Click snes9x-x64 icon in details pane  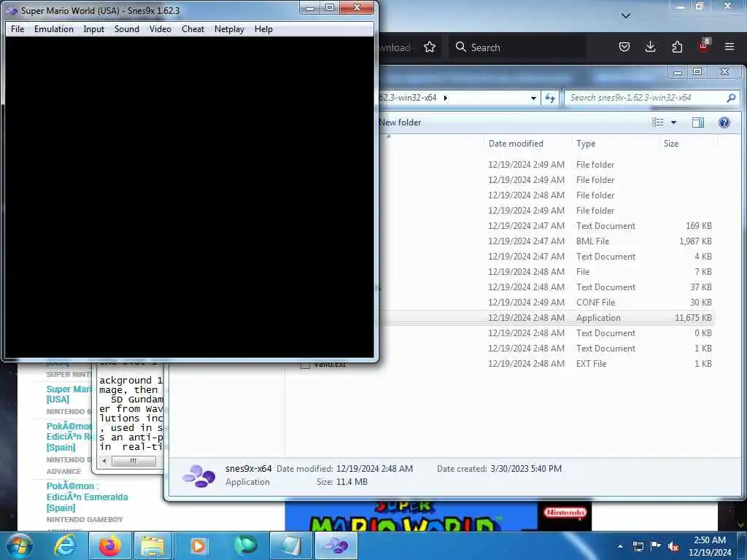(198, 475)
